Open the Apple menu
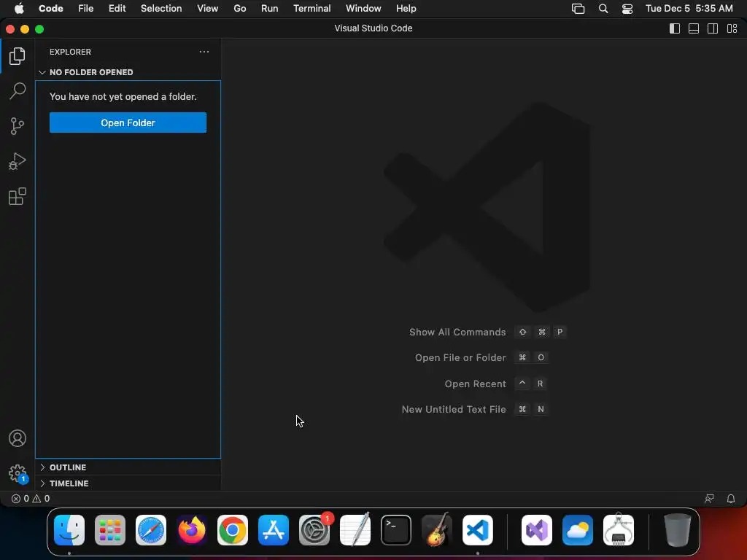 (19, 9)
